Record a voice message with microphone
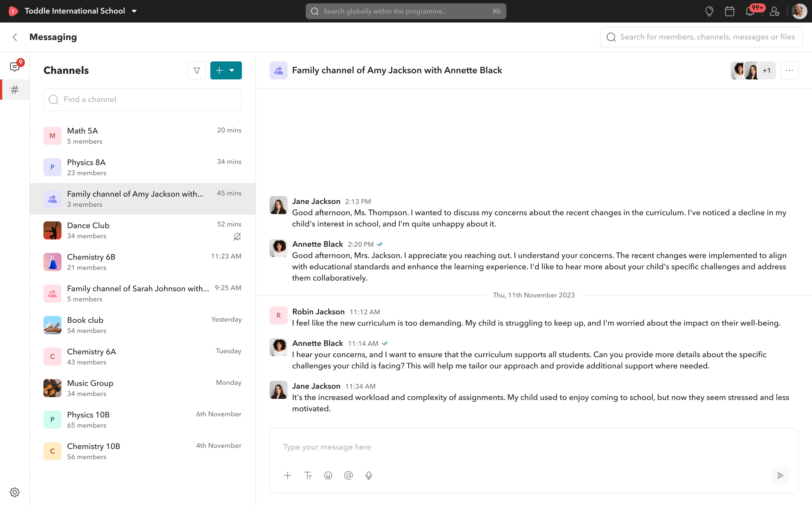 (x=369, y=476)
